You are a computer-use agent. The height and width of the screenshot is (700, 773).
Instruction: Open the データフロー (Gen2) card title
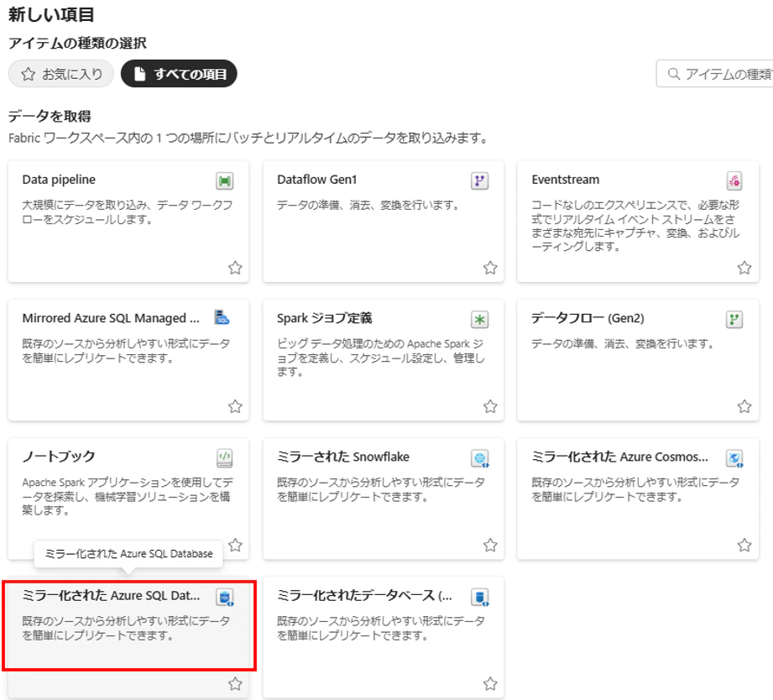point(588,318)
